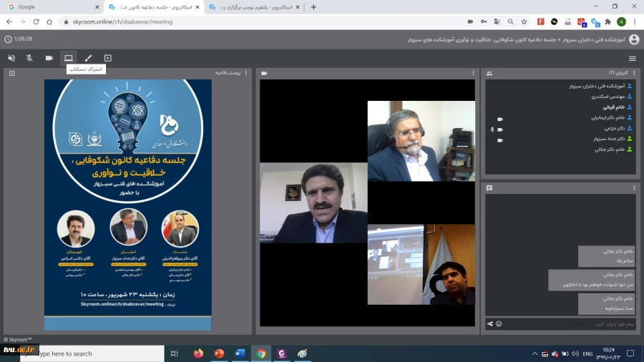Open the chat panel three-dot options menu

(634, 188)
